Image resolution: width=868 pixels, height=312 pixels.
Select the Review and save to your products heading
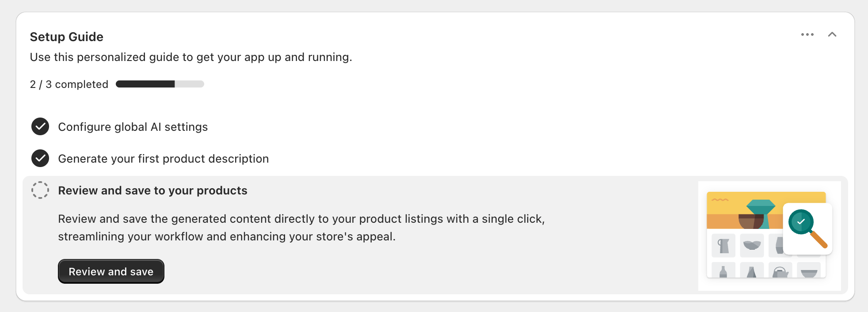click(152, 190)
